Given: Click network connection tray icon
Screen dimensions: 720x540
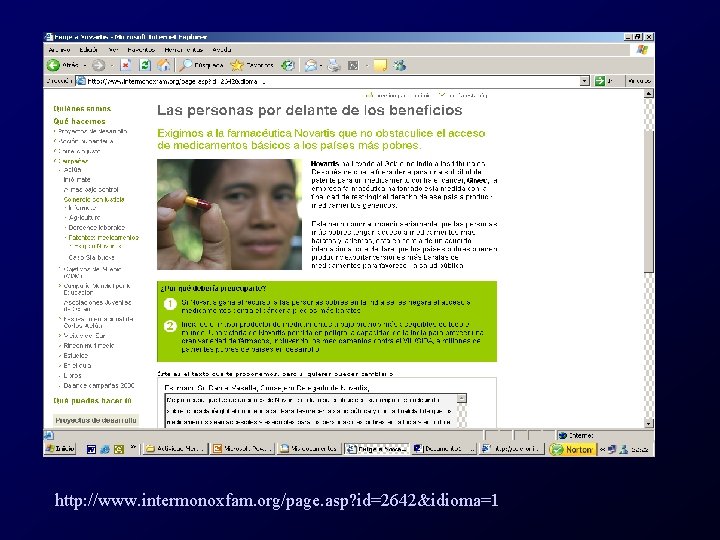Looking at the screenshot, I should [x=612, y=449].
